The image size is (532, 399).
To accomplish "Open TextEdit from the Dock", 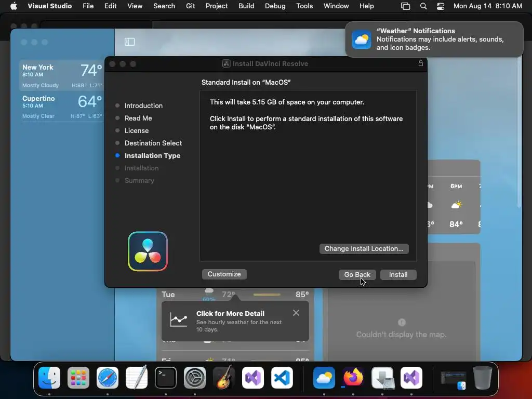I will click(137, 378).
